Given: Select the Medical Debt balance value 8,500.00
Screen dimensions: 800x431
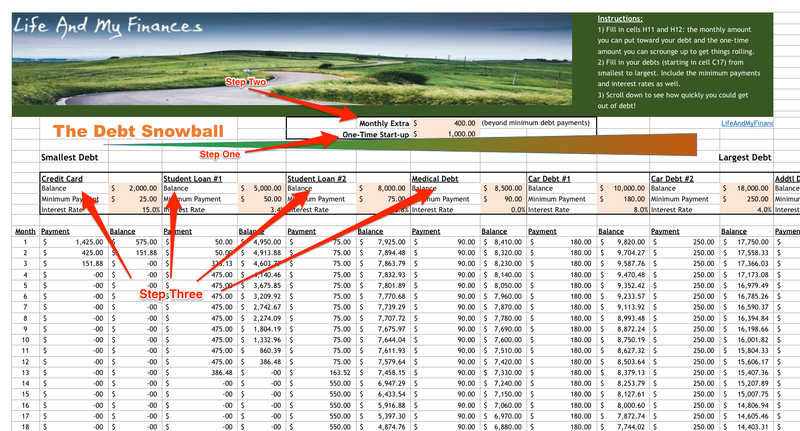Looking at the screenshot, I should pos(503,188).
